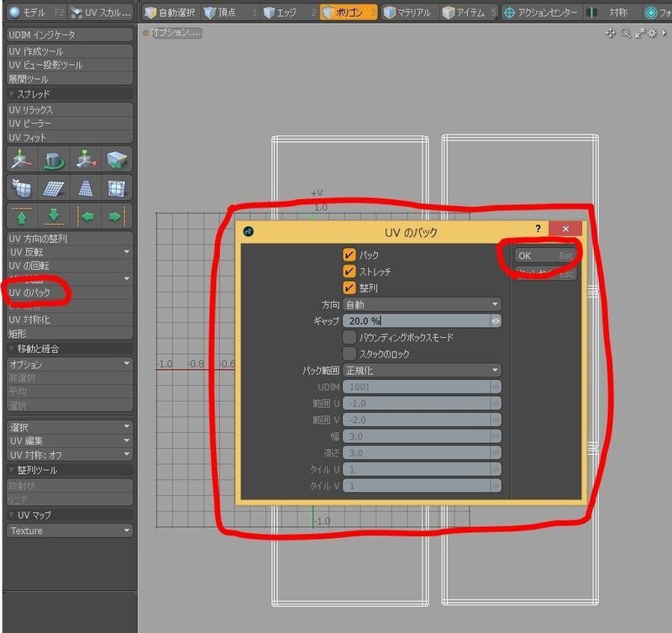This screenshot has height=633, width=672.
Task: Open the 方向 dropdown set to 自動
Action: [x=422, y=304]
